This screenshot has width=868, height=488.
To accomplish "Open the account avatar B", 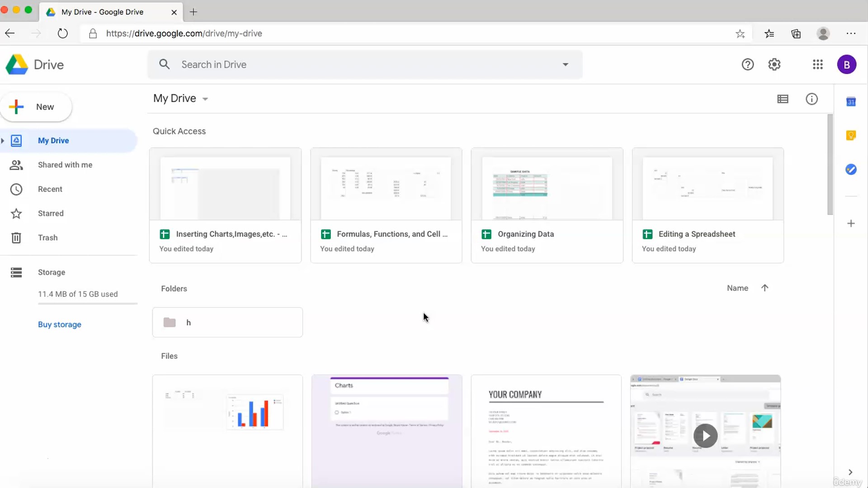I will pyautogui.click(x=846, y=65).
